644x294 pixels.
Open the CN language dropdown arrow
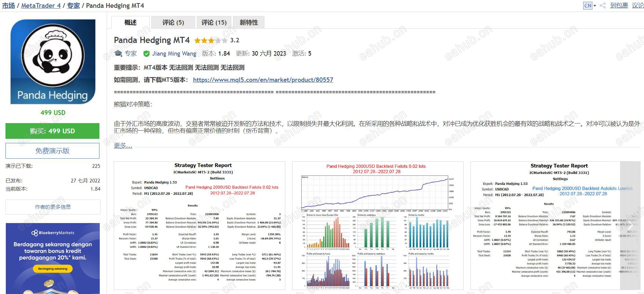594,6
